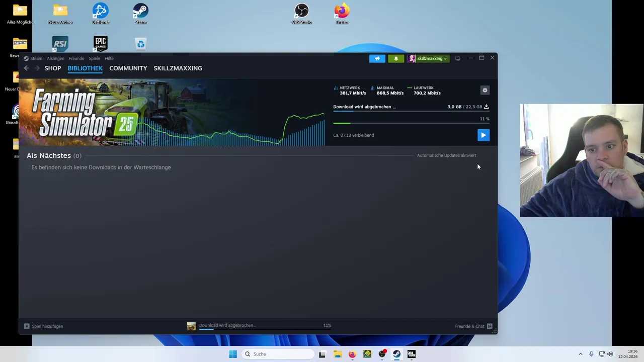This screenshot has width=644, height=362.
Task: Select the Battle.net desktop shortcut
Action: coord(101,14)
